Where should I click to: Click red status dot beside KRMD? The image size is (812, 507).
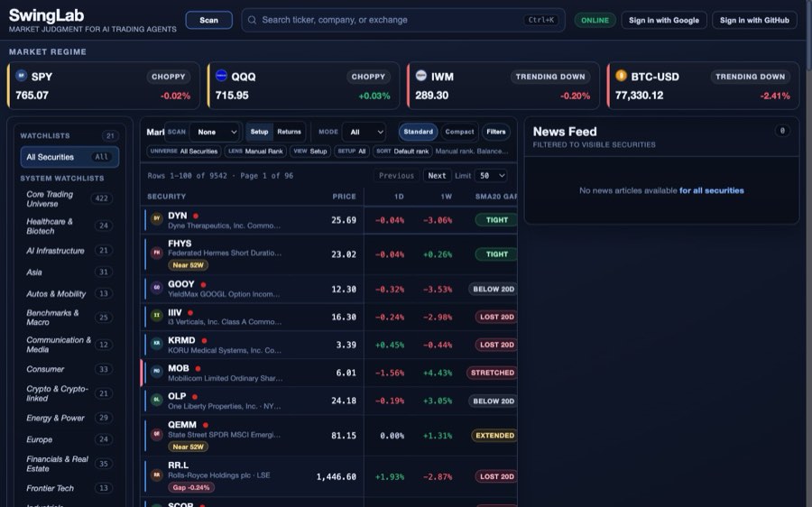coord(204,341)
